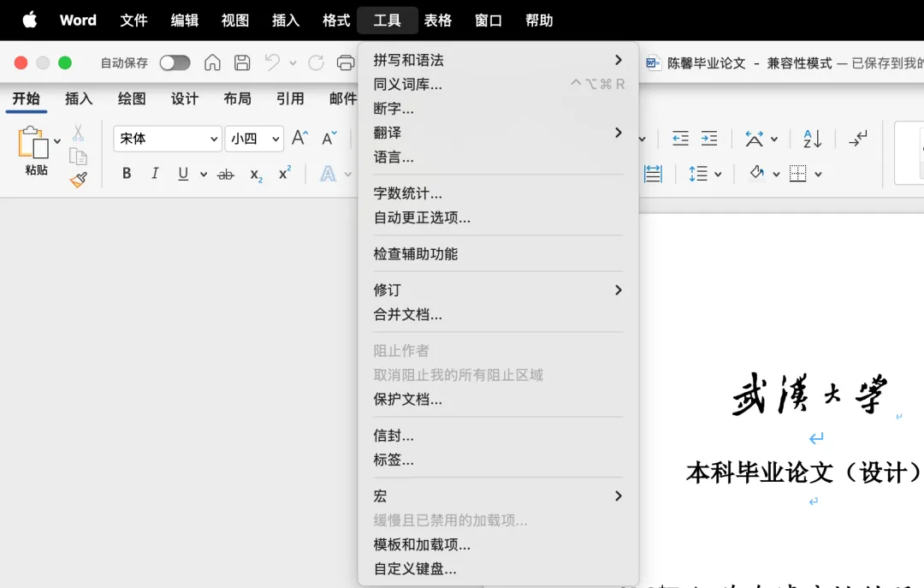Print document using the printer icon
The height and width of the screenshot is (588, 924).
(346, 62)
